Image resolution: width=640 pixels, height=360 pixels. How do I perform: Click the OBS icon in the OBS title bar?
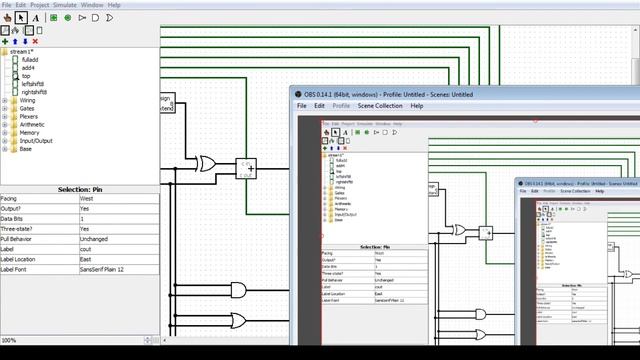point(298,94)
